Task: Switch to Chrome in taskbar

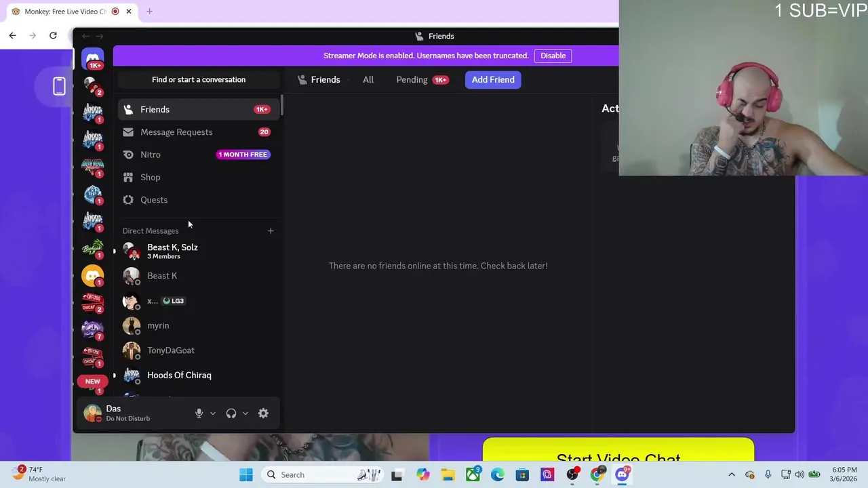Action: tap(597, 474)
